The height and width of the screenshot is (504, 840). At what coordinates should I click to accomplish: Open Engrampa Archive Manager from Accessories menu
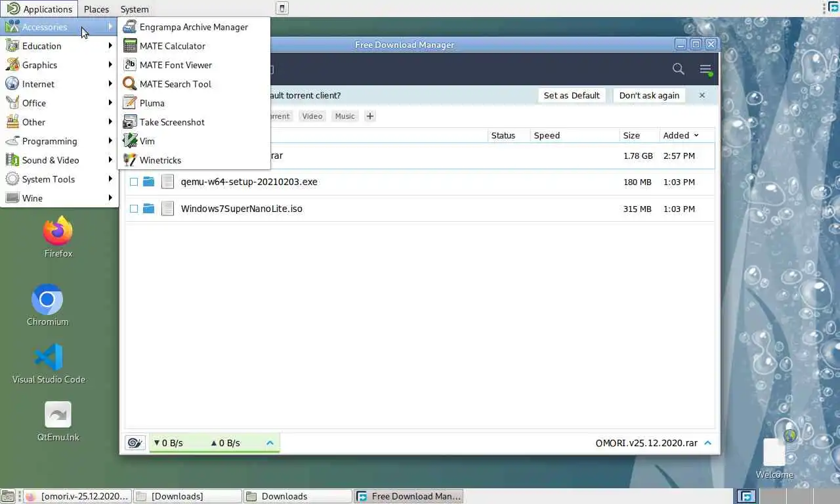(x=194, y=27)
